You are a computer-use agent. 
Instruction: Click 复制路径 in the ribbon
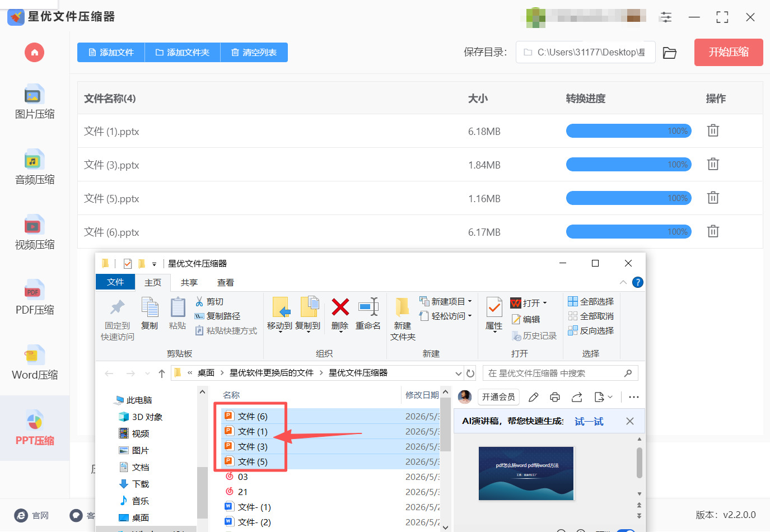tap(217, 316)
